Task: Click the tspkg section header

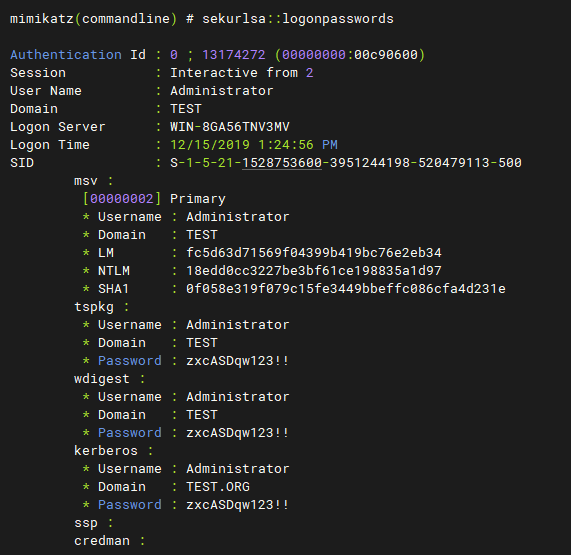Action: click(x=101, y=307)
